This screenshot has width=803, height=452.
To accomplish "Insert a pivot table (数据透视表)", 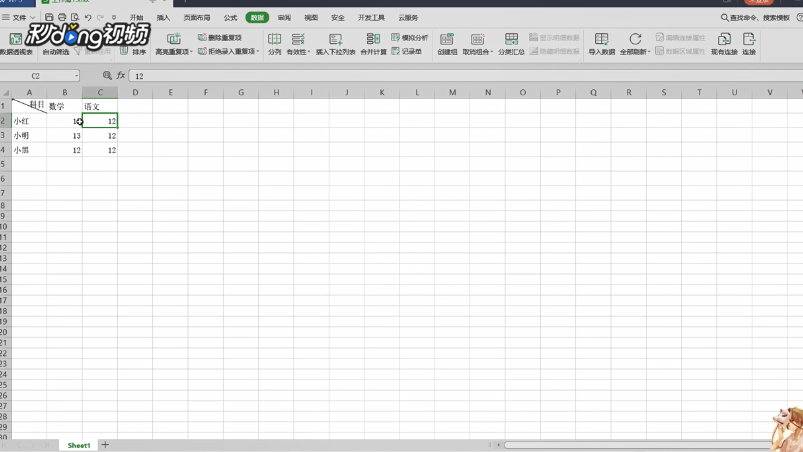I will click(x=16, y=44).
